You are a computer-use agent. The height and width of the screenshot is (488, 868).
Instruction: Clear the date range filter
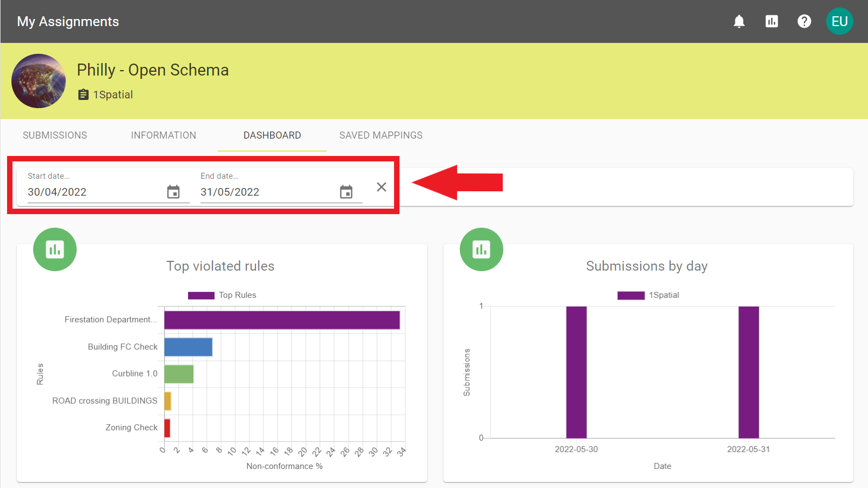382,187
